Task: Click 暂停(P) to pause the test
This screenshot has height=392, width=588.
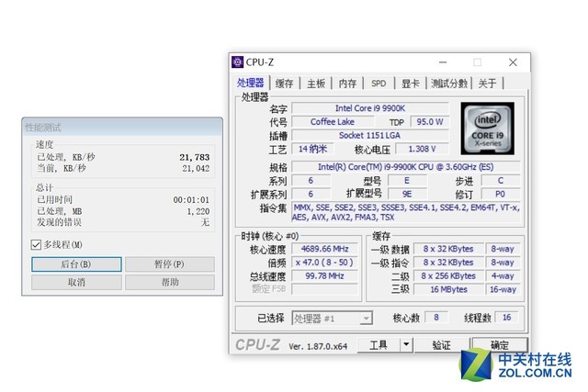Action: point(170,264)
